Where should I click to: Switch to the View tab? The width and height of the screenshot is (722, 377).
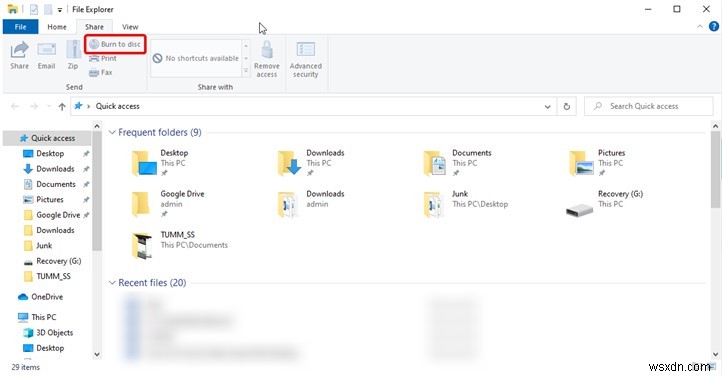coord(130,27)
